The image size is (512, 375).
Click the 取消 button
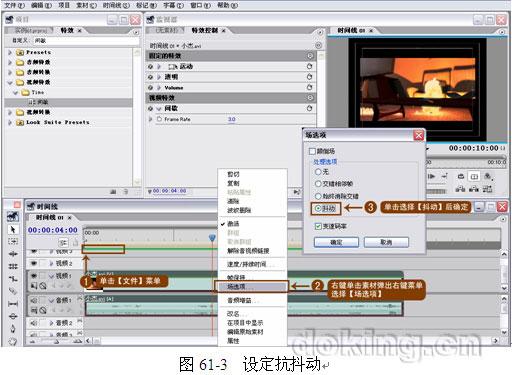click(386, 242)
